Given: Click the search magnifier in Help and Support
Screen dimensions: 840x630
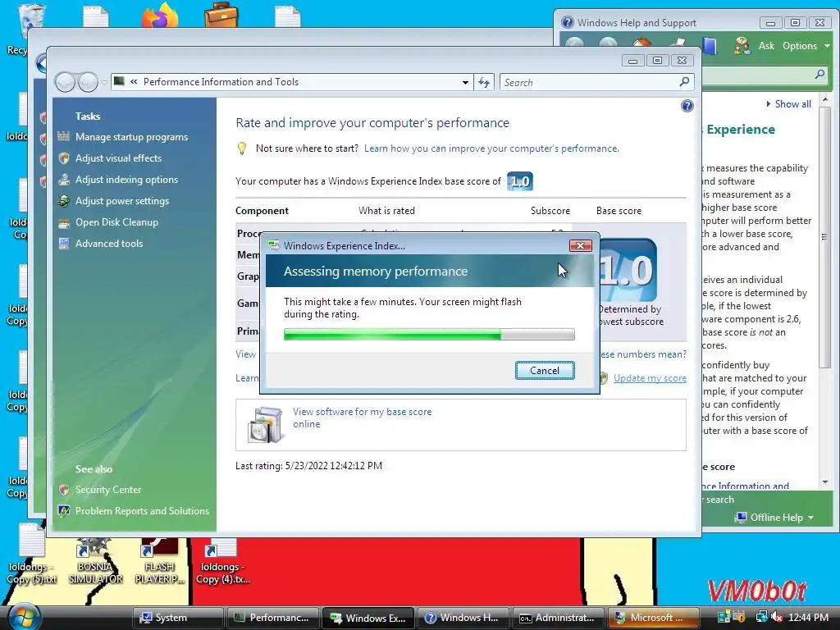Looking at the screenshot, I should pos(819,74).
